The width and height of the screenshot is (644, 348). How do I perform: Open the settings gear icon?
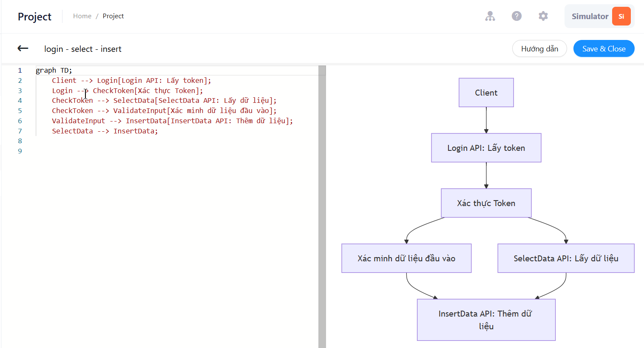click(543, 16)
